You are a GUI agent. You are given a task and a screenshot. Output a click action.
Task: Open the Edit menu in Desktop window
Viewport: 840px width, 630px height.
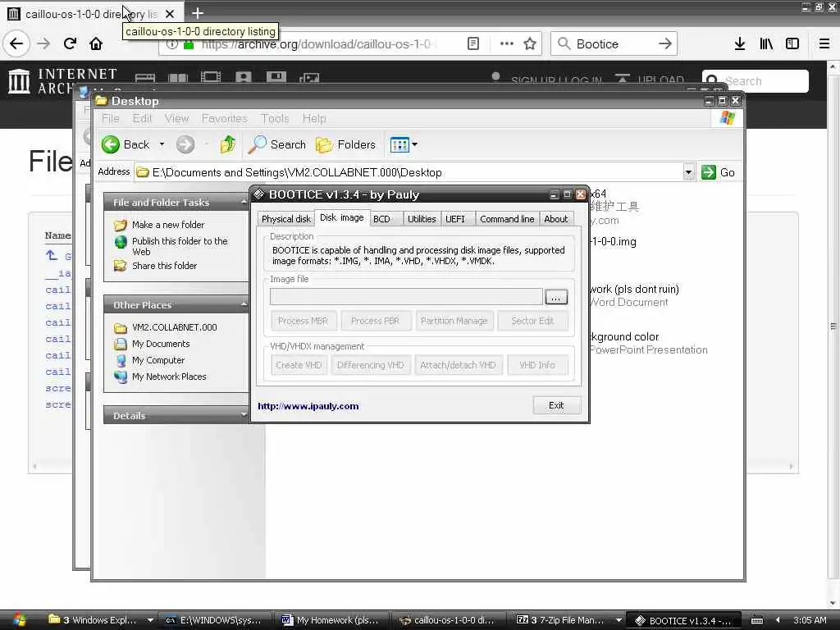point(142,118)
